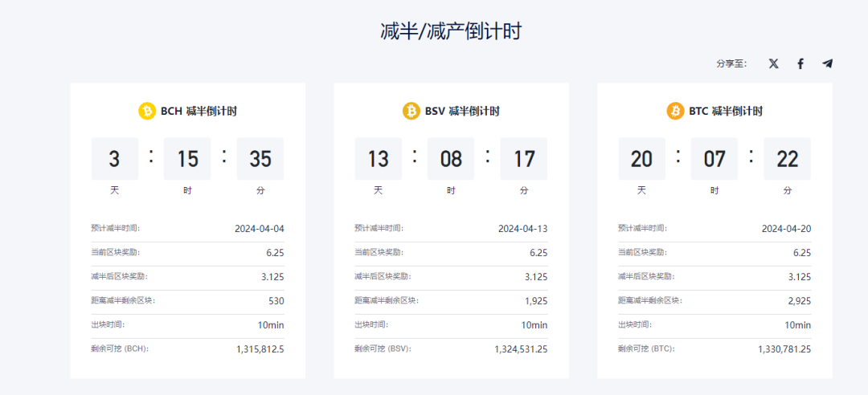This screenshot has width=868, height=395.
Task: Click the BCH card's 距离减半剩余区块 label
Action: (x=124, y=300)
